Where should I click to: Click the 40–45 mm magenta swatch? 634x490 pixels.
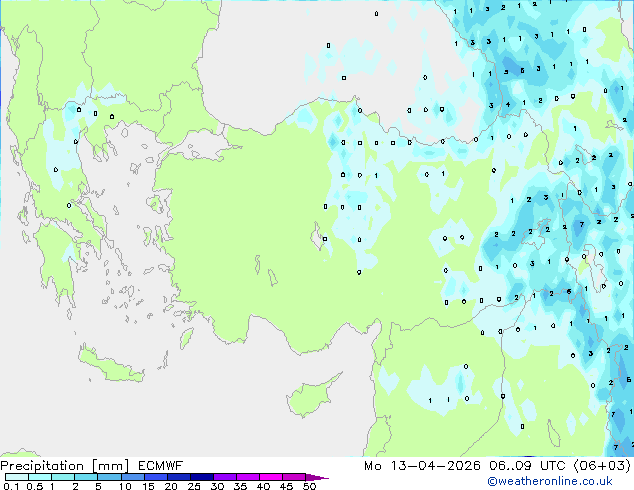tap(271, 477)
